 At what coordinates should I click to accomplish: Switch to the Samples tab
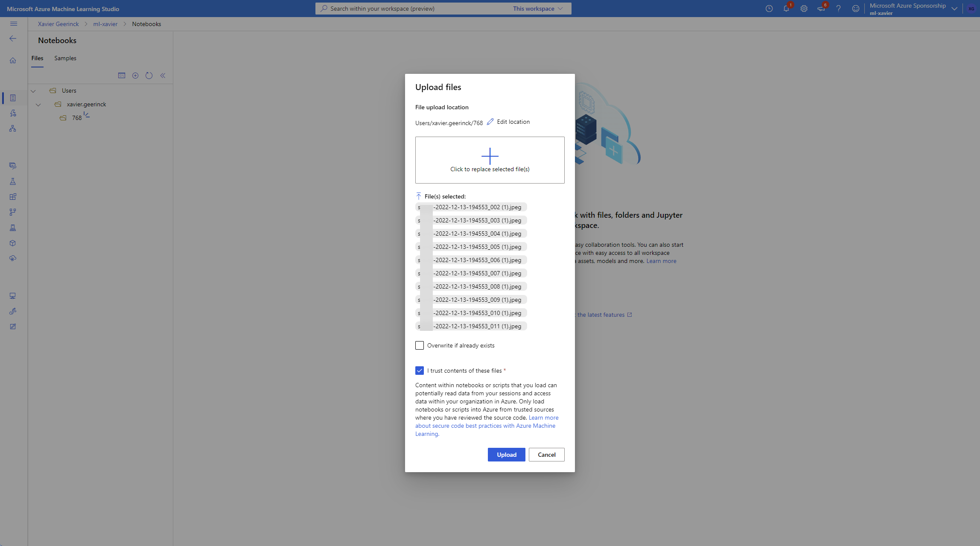(65, 58)
